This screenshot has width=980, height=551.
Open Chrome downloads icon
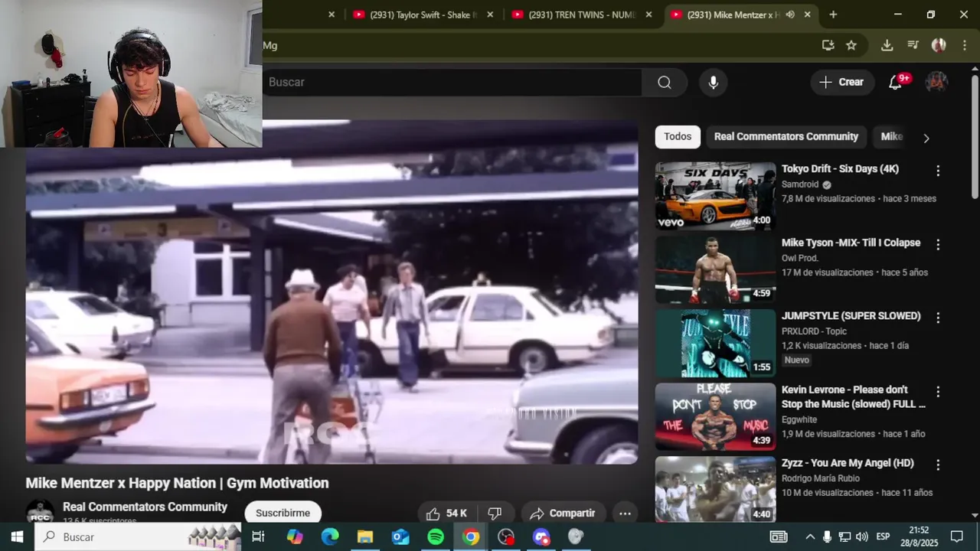coord(887,45)
